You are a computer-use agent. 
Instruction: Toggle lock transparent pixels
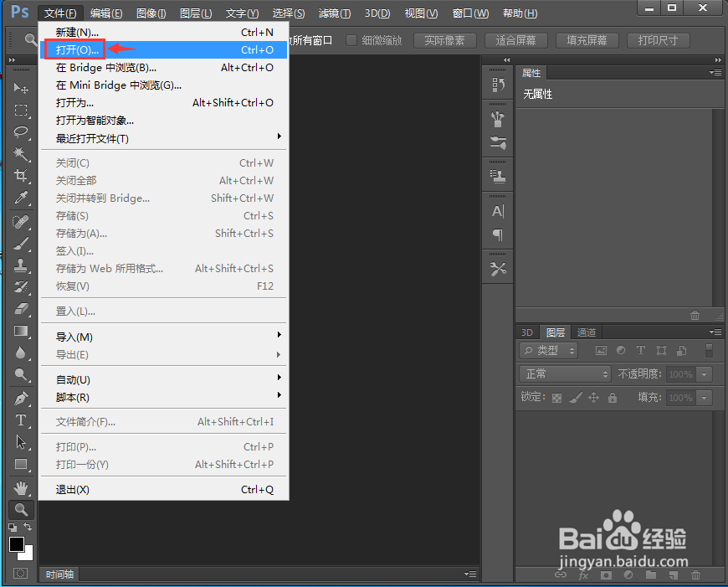pyautogui.click(x=556, y=398)
